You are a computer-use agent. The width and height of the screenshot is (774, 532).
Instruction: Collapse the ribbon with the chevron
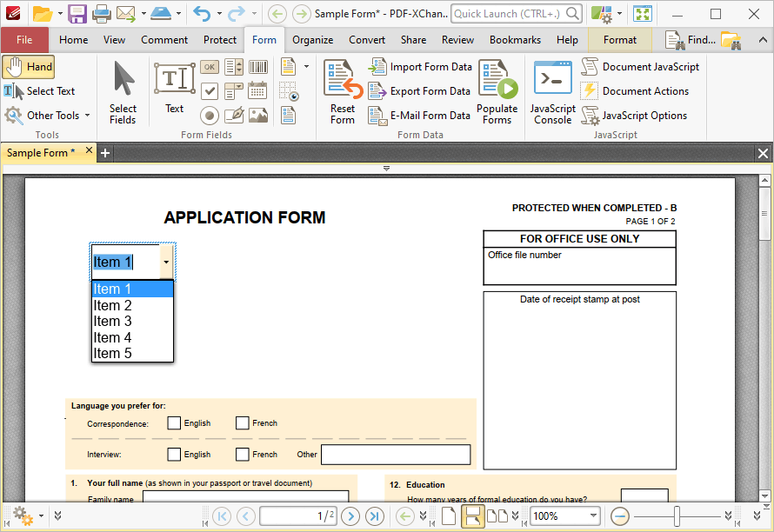[x=763, y=40]
